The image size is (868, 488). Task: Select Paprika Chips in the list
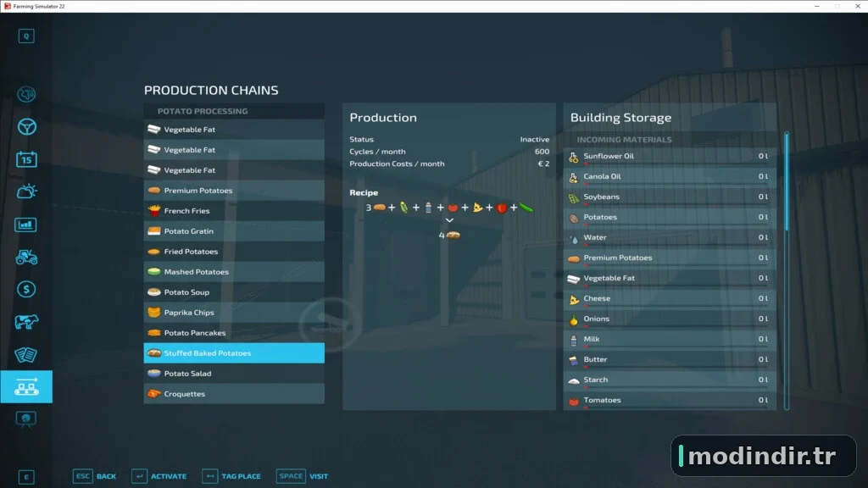tap(234, 313)
